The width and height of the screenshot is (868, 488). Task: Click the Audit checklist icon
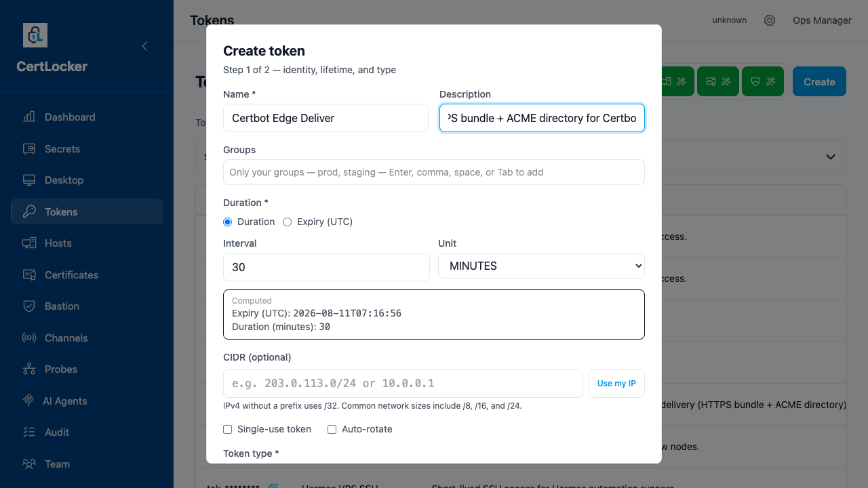click(x=29, y=432)
